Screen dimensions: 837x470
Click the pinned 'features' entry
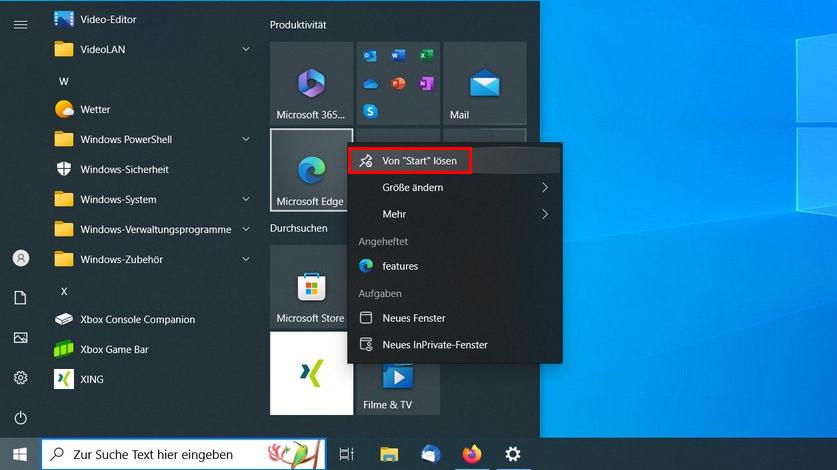400,266
